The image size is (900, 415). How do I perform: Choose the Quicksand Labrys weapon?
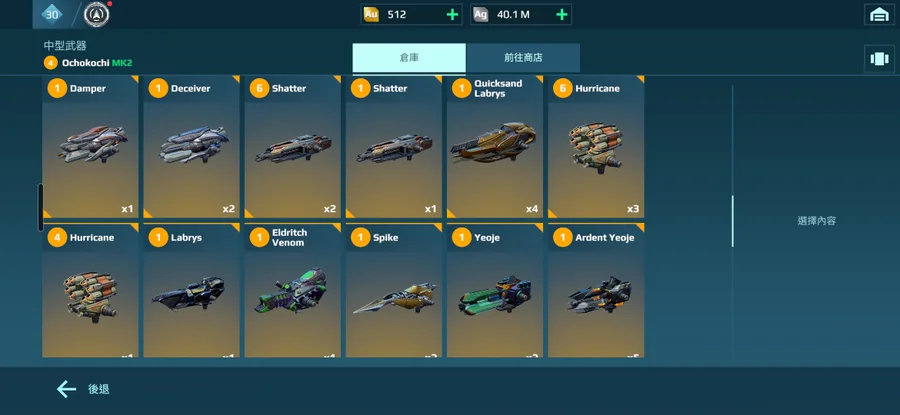pos(495,146)
